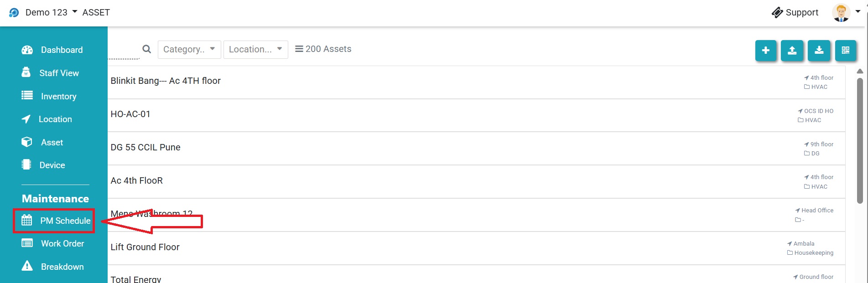Click the Support ticket icon
868x283 pixels.
(777, 13)
